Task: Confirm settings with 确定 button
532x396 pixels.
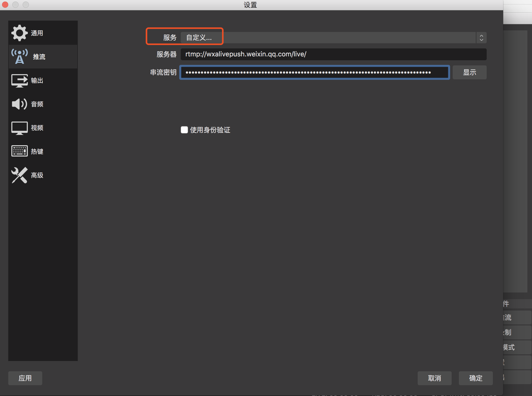Action: 476,378
